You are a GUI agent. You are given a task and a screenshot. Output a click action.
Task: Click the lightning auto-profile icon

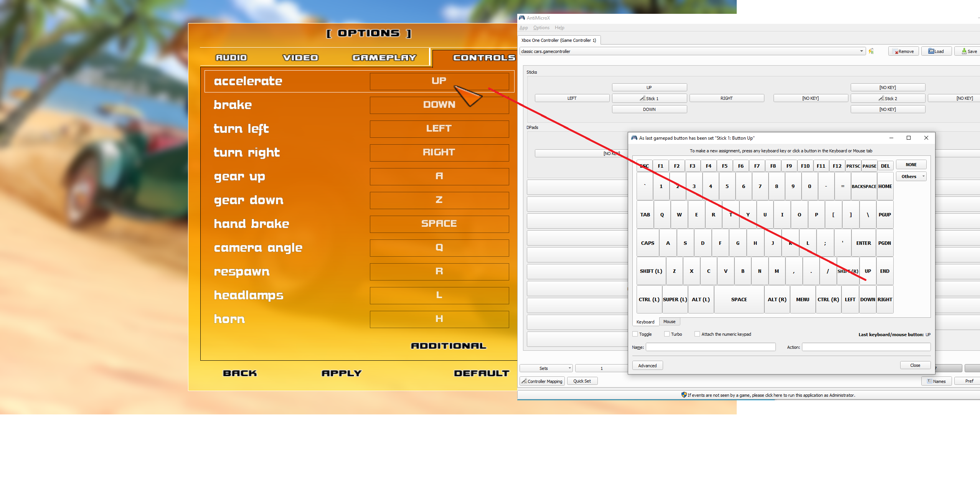tap(871, 51)
